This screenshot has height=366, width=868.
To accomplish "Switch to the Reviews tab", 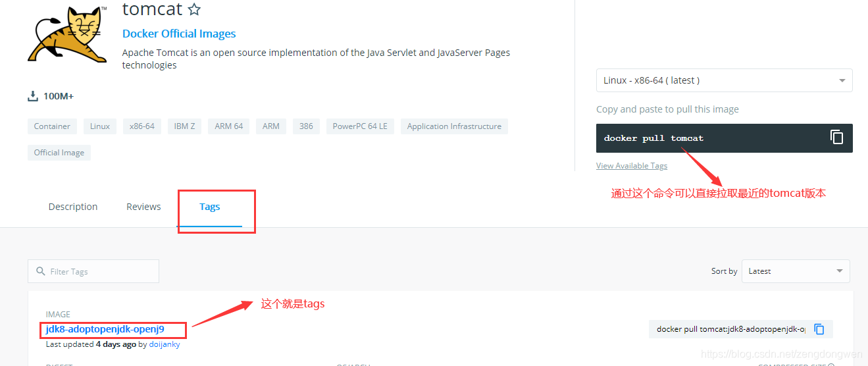I will tap(143, 207).
